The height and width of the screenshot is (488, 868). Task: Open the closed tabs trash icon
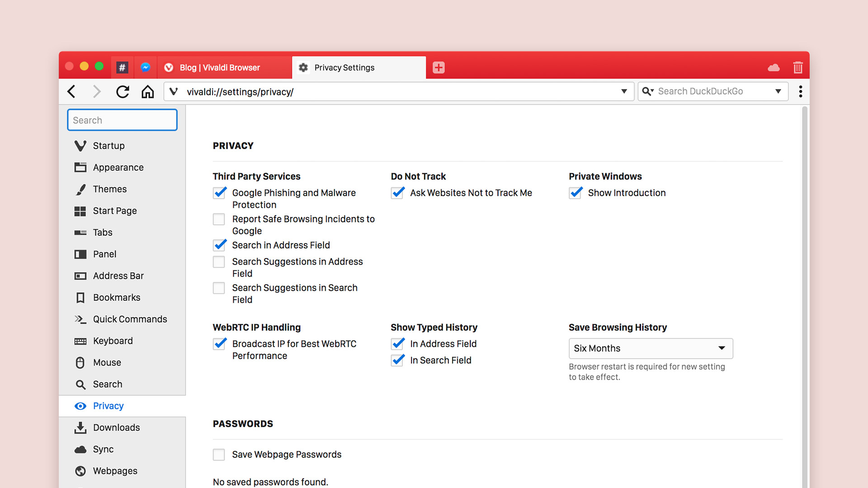(x=798, y=67)
